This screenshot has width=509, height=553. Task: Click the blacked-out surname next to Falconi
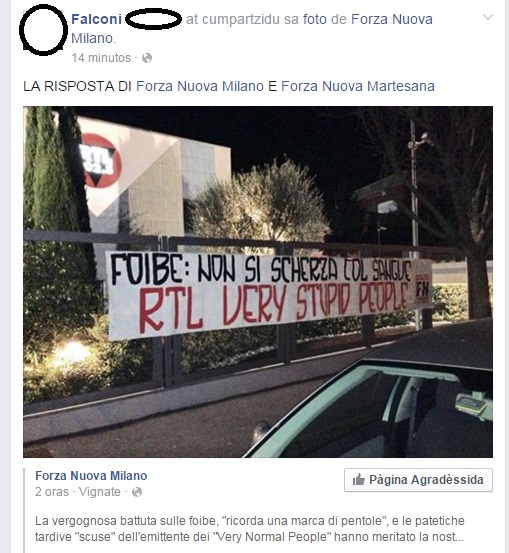[x=153, y=19]
